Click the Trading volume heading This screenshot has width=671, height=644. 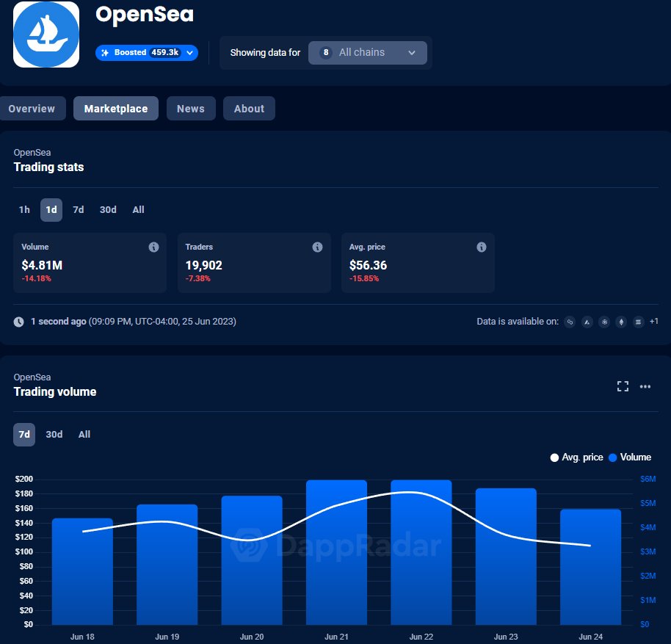click(x=55, y=391)
